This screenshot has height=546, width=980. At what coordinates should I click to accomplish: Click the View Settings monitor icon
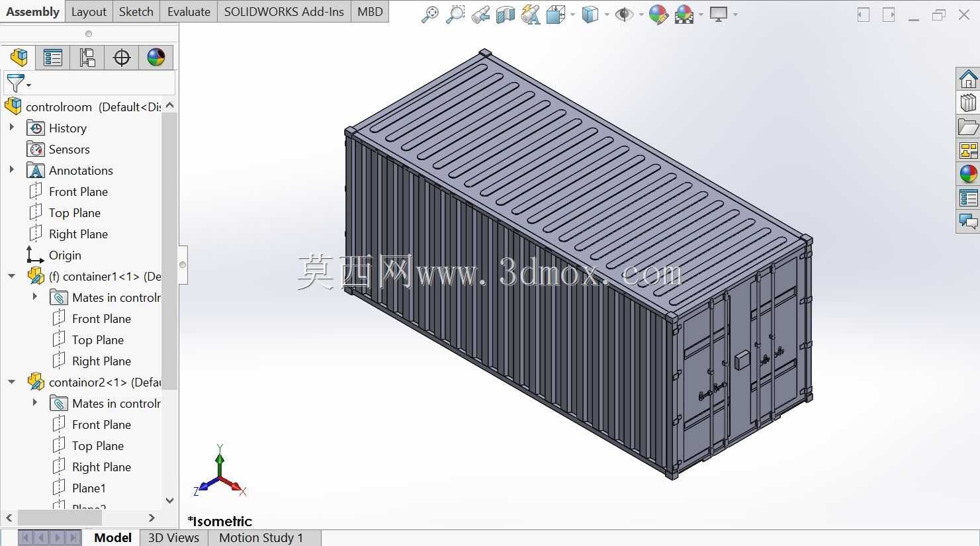719,15
